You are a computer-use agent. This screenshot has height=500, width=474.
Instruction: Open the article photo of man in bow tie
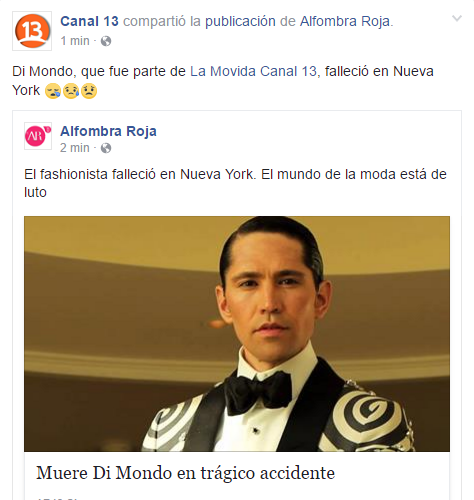coord(237,334)
